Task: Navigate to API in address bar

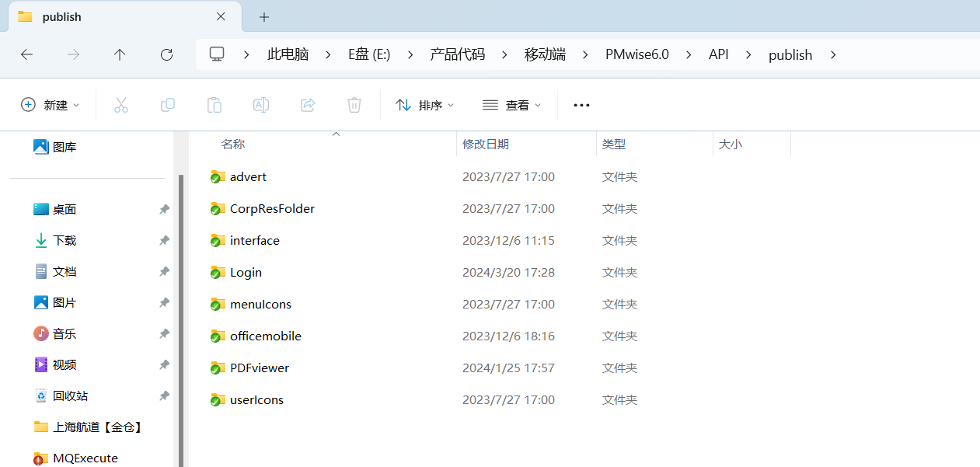Action: [719, 54]
